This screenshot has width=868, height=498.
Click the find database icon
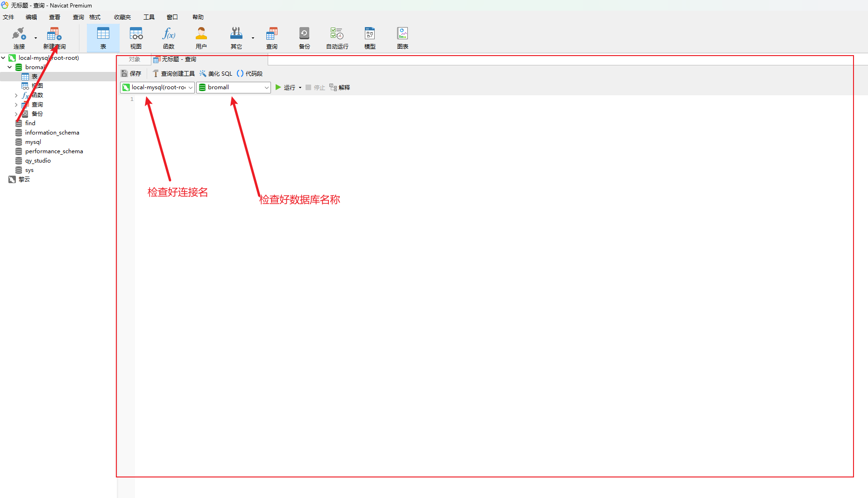click(x=19, y=123)
